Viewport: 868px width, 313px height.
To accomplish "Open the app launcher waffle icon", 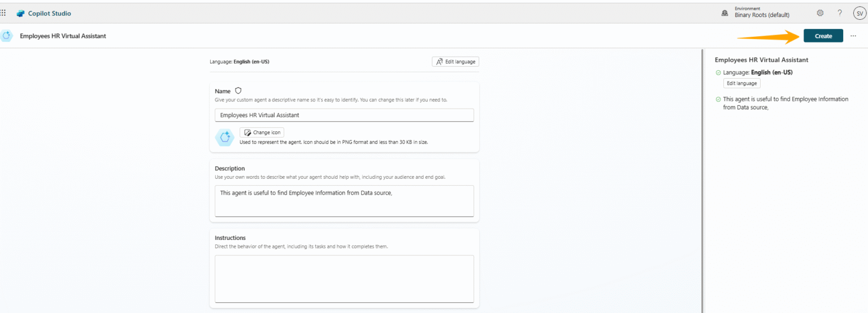I will click(x=3, y=13).
